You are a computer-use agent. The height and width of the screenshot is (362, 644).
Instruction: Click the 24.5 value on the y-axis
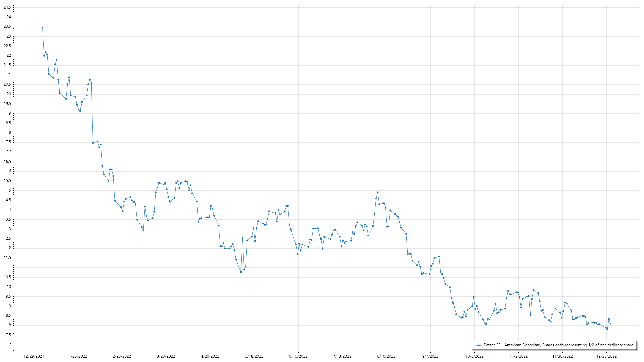pyautogui.click(x=7, y=7)
